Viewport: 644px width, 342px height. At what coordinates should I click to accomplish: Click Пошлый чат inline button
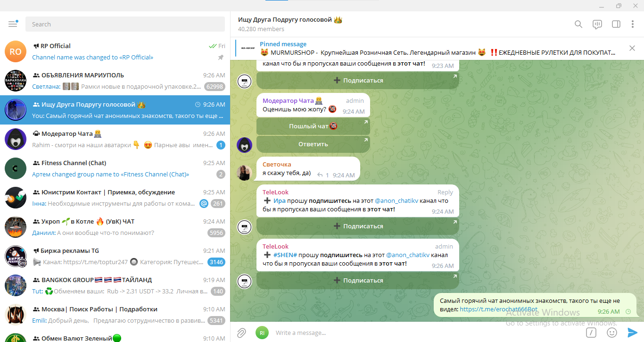pyautogui.click(x=313, y=126)
